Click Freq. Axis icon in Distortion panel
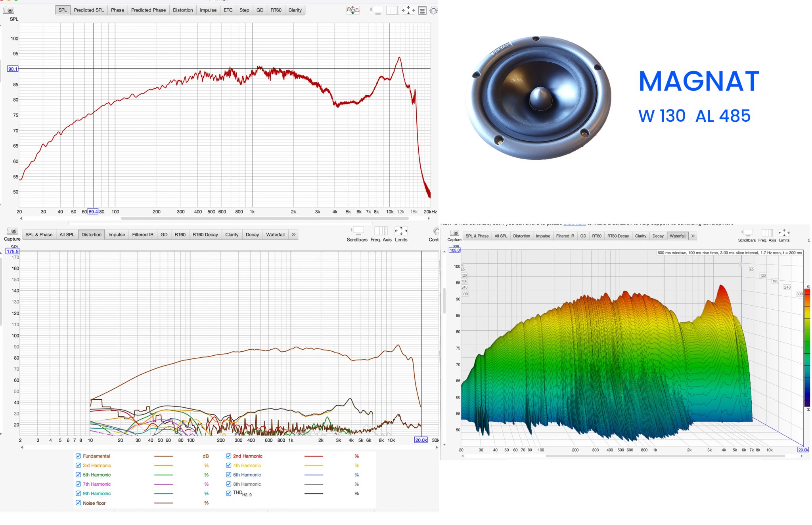The width and height of the screenshot is (812, 525). coord(381,231)
